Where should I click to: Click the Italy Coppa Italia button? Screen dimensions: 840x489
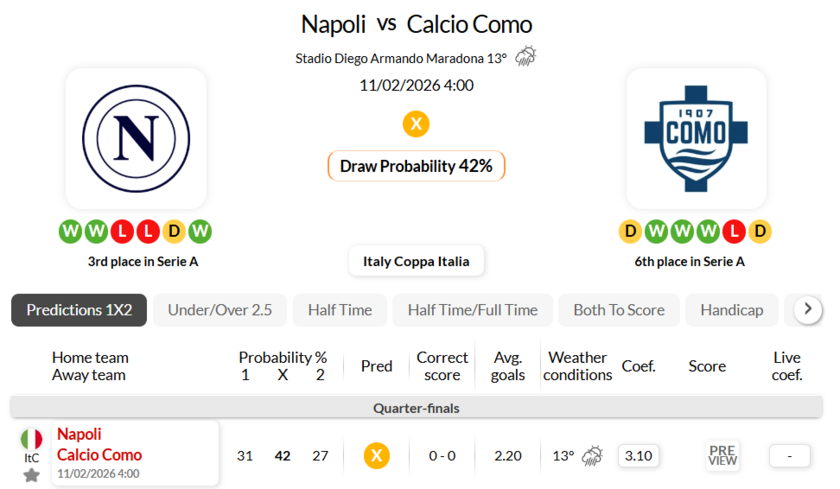point(416,261)
